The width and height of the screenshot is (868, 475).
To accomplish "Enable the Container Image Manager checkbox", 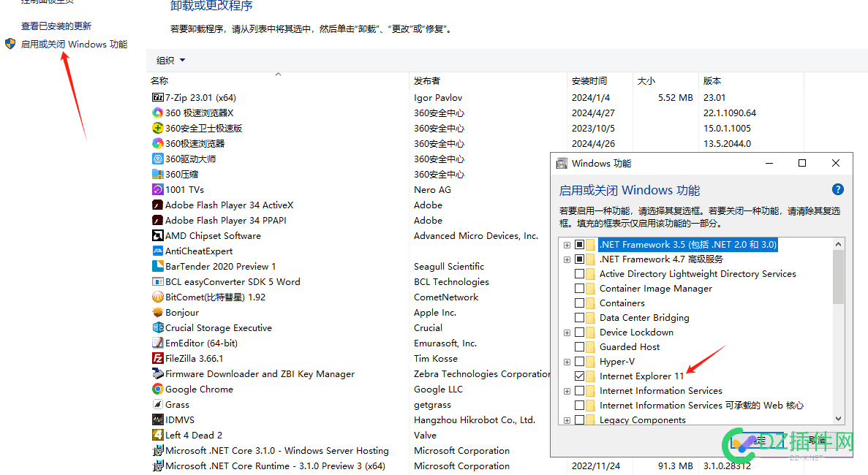I will coord(580,288).
